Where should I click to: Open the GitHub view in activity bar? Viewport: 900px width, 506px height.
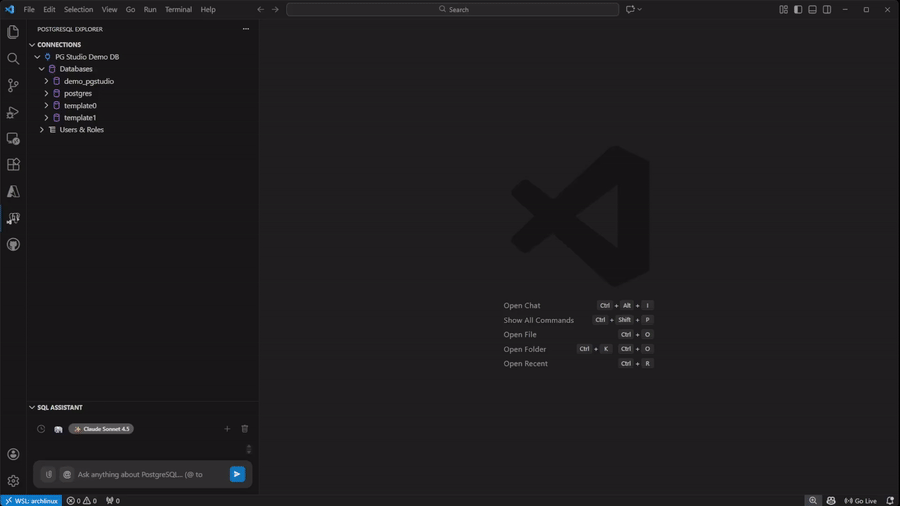point(13,244)
